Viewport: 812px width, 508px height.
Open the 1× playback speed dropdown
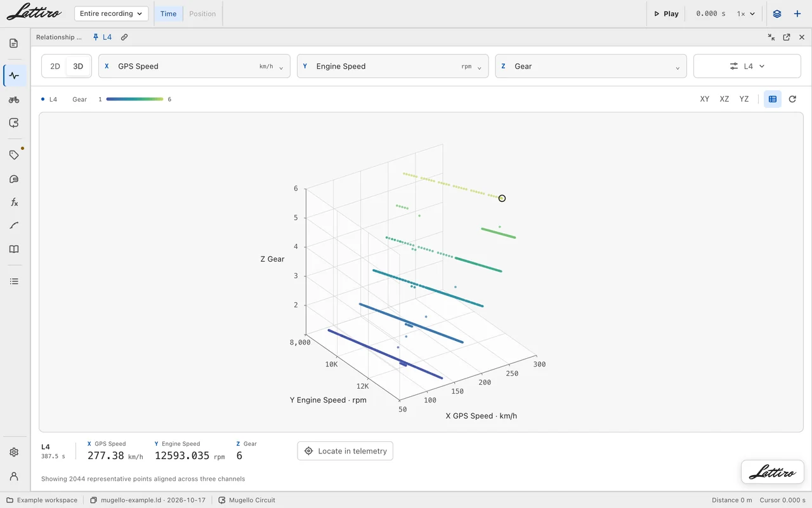coord(746,13)
